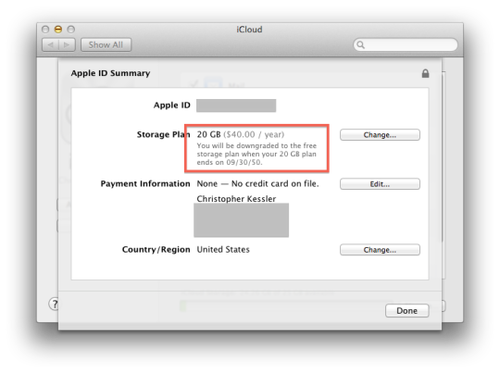500x373 pixels.
Task: Click Done to close the summary
Action: click(x=407, y=311)
